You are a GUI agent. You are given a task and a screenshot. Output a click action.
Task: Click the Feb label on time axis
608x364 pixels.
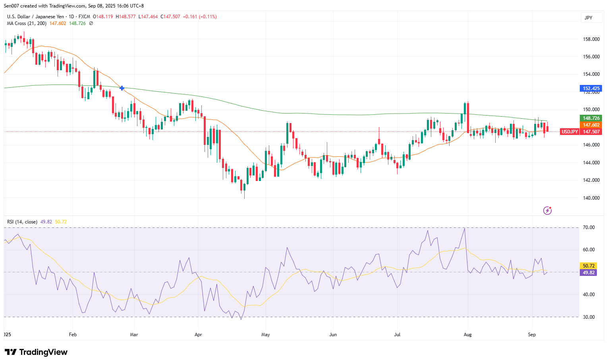tap(73, 335)
